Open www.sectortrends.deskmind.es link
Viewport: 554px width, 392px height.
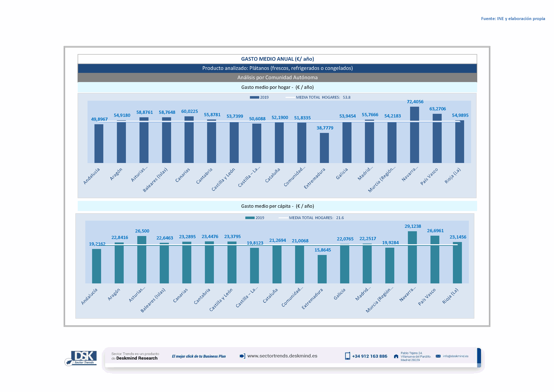click(282, 356)
